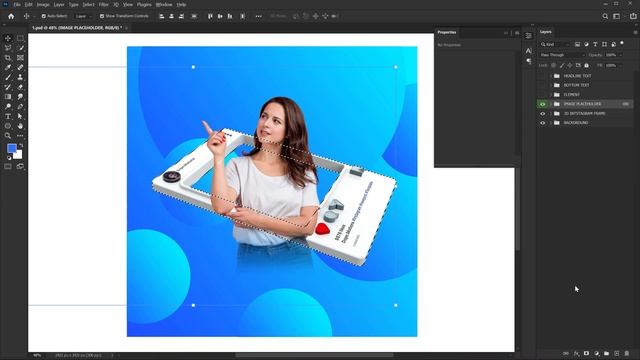Click the edit toolbar three-dots button
The image size is (640, 360).
pyautogui.click(x=20, y=136)
